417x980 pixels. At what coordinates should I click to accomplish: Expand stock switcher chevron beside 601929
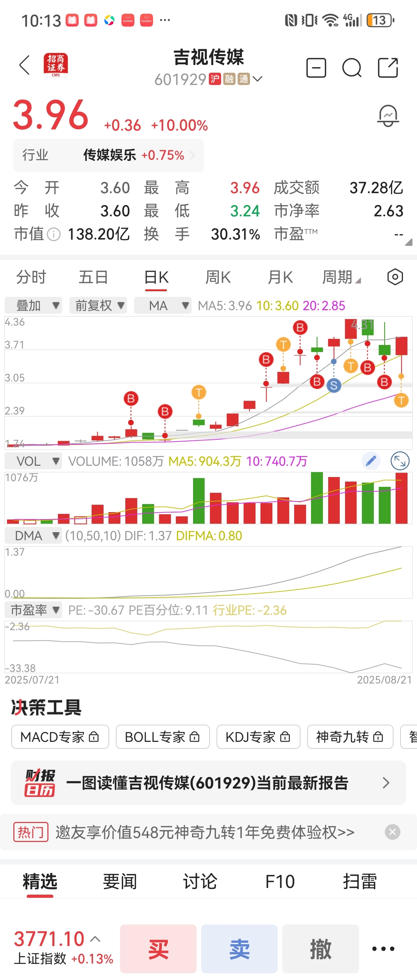(257, 79)
